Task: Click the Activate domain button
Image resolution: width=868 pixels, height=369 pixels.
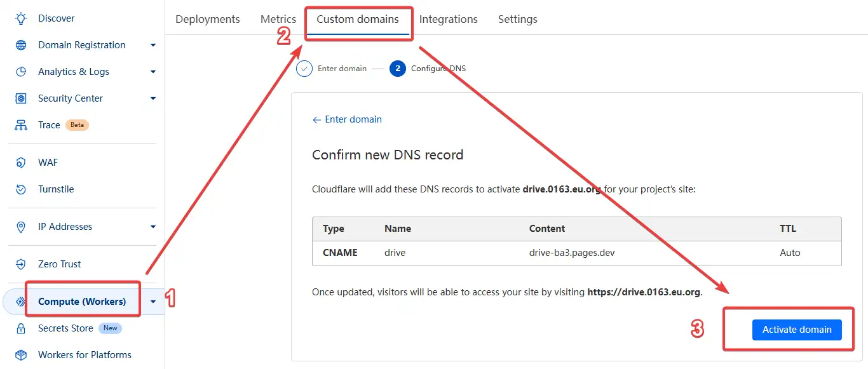Action: tap(797, 330)
